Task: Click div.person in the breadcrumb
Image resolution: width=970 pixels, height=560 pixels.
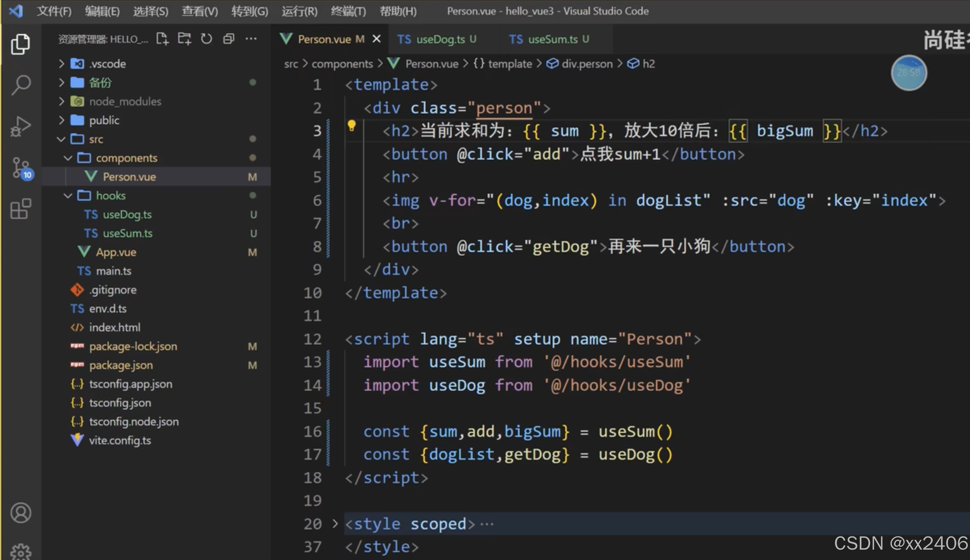Action: point(587,64)
